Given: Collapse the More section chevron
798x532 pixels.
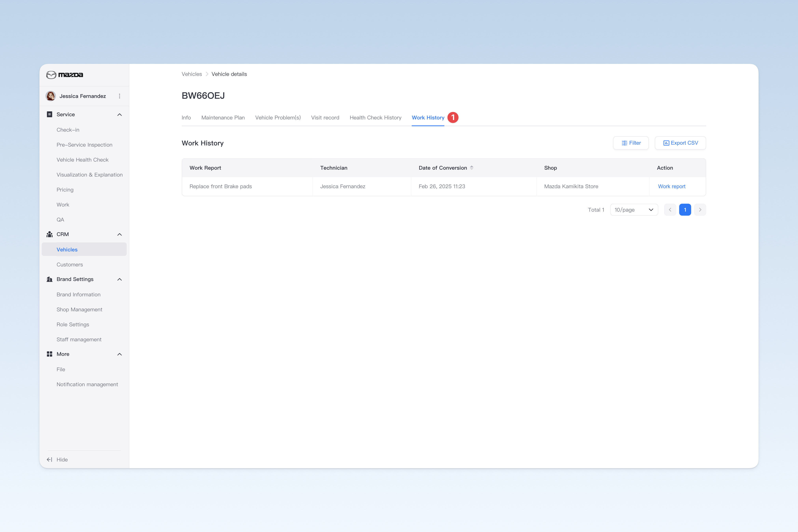Looking at the screenshot, I should [119, 354].
